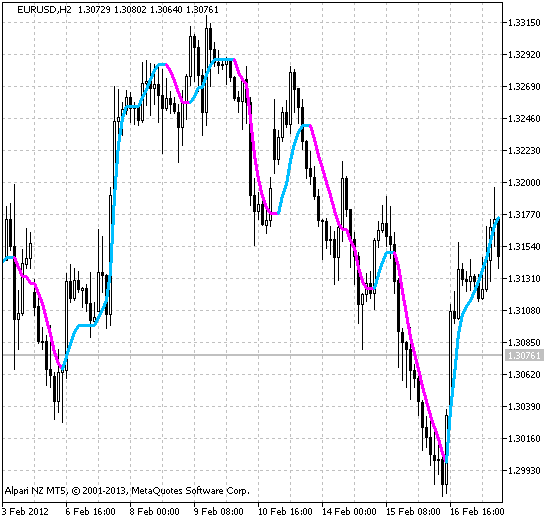The height and width of the screenshot is (519, 551).
Task: Click the OHLC values in chart header
Action: coord(148,10)
